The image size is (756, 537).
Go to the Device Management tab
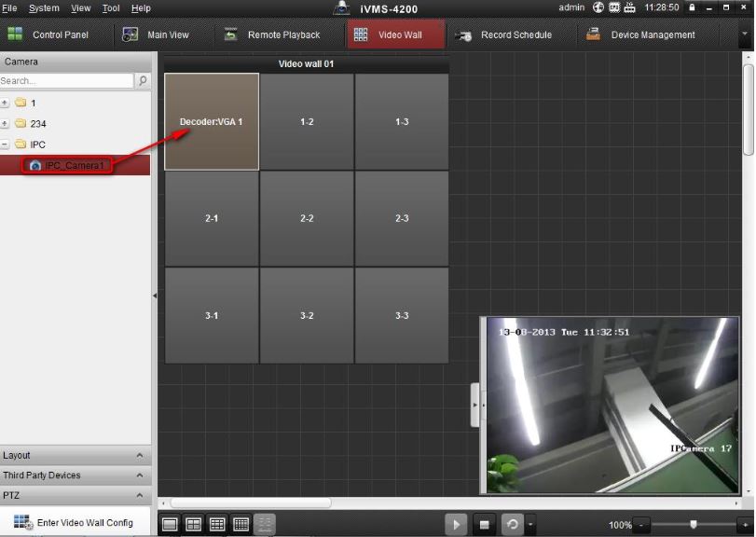640,34
